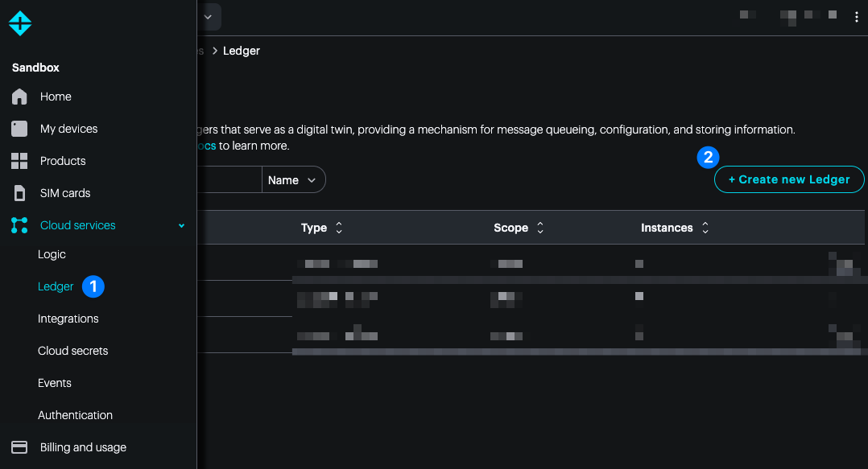Sort table by Scope column arrows

click(x=540, y=228)
